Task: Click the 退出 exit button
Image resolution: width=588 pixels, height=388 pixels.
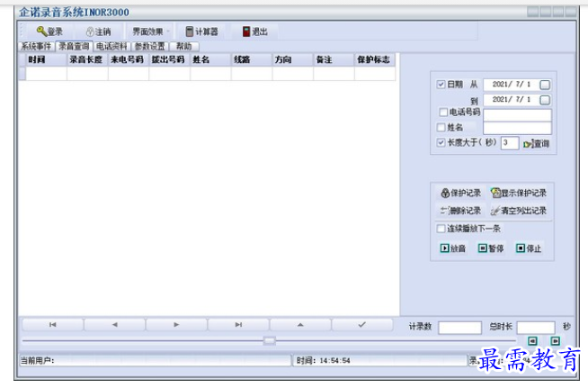Action: pyautogui.click(x=255, y=32)
